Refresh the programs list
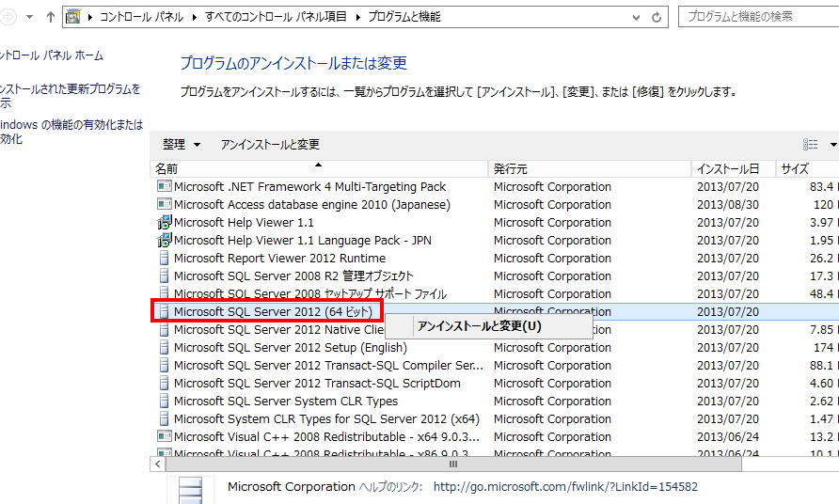 click(x=657, y=17)
